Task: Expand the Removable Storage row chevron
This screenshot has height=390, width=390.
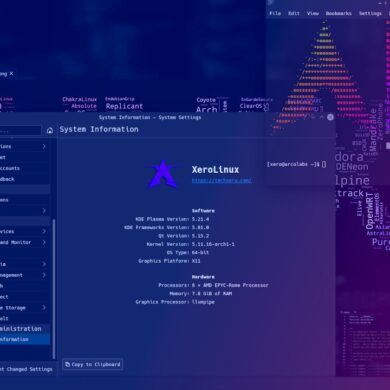Action: 44,307
